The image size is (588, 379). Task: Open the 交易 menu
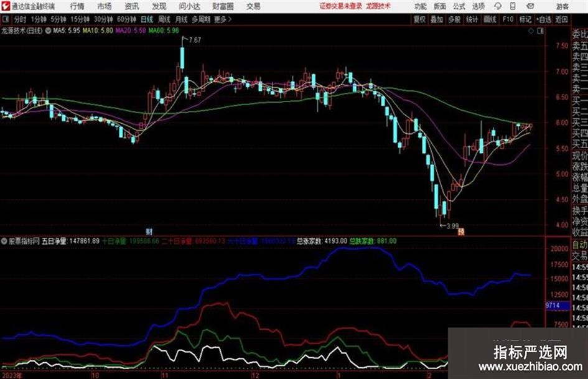[x=253, y=6]
